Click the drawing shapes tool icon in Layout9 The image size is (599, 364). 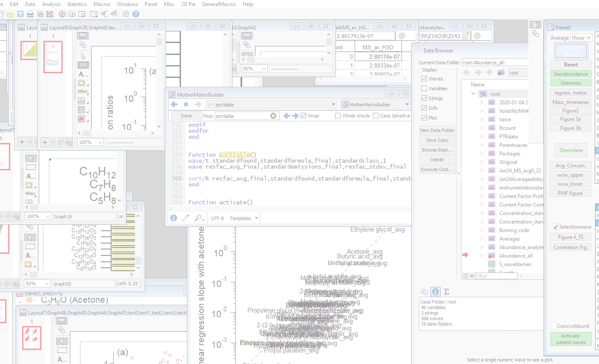pos(83,45)
